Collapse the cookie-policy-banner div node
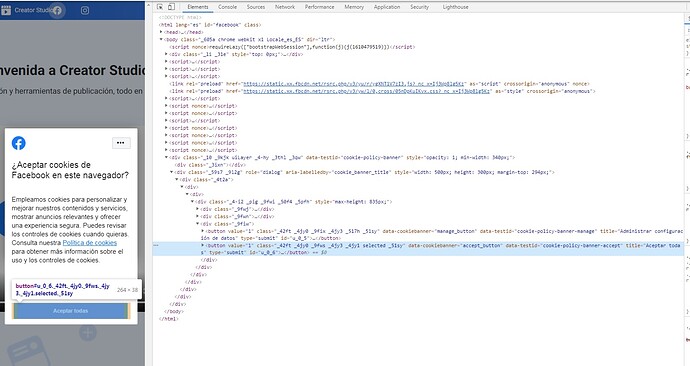The image size is (690, 366). pos(166,157)
